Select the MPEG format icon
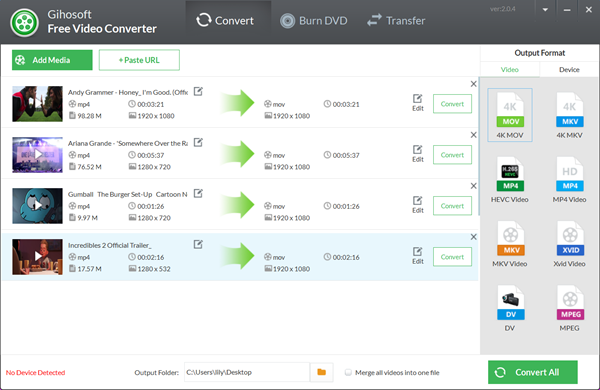Image resolution: width=600 pixels, height=390 pixels. click(x=569, y=303)
